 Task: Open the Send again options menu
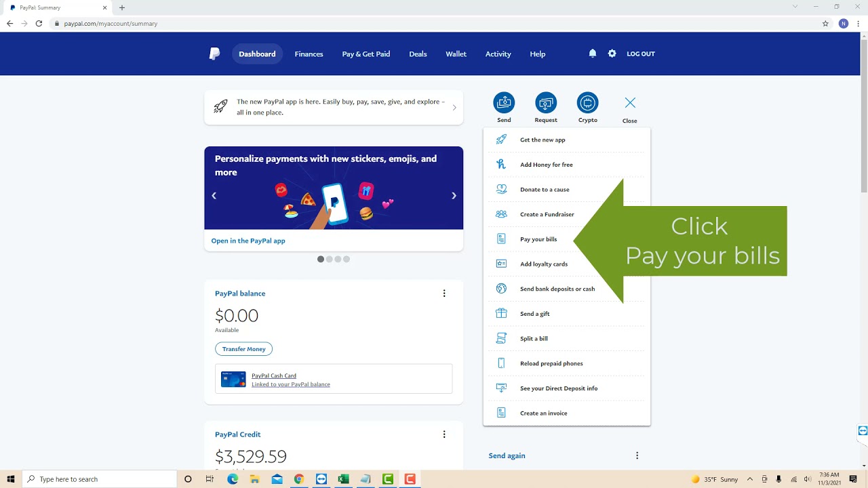click(x=637, y=455)
